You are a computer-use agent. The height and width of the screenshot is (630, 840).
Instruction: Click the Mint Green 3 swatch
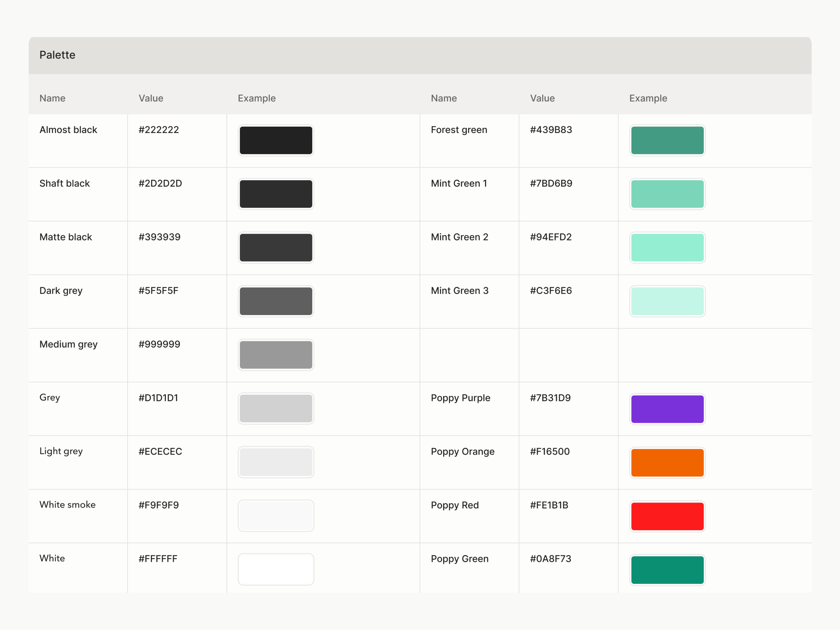pyautogui.click(x=667, y=301)
